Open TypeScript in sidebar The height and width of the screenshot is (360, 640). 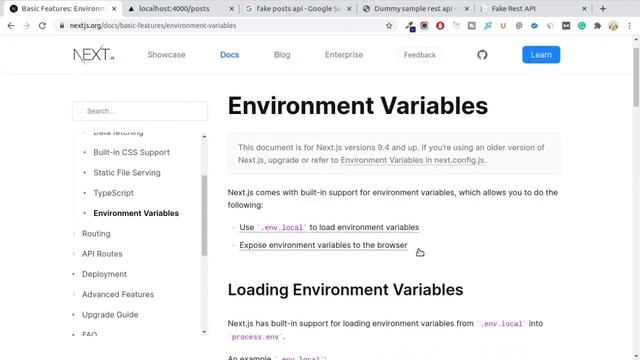(113, 193)
